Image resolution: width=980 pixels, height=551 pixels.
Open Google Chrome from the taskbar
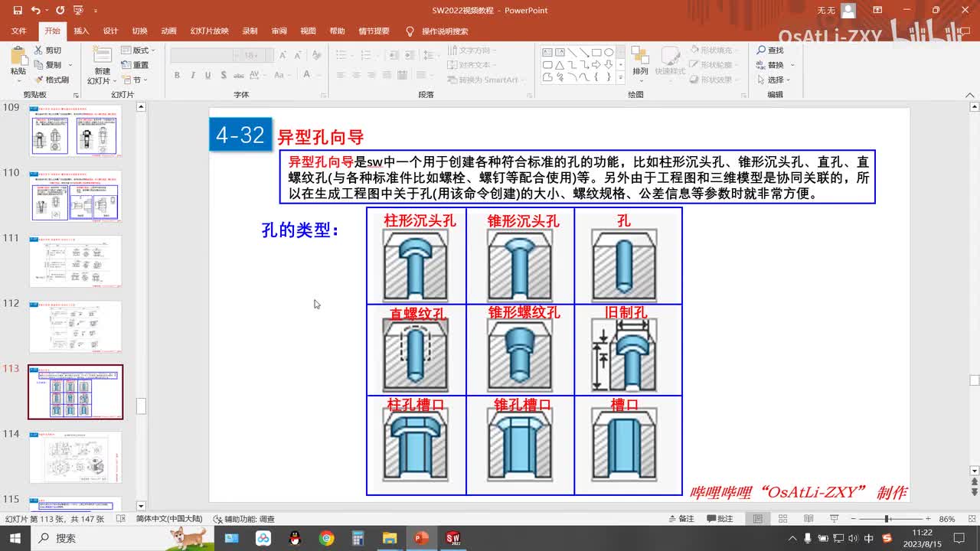tap(327, 538)
